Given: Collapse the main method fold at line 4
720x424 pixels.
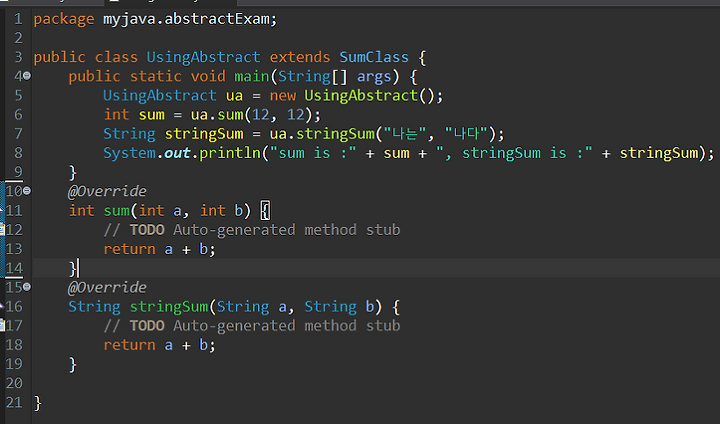Looking at the screenshot, I should tap(27, 75).
